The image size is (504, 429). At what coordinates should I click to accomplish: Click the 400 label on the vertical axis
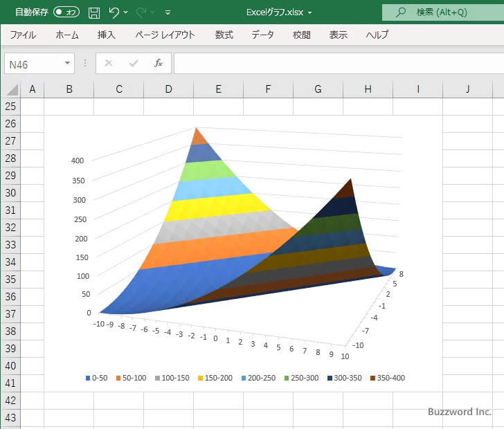click(78, 161)
